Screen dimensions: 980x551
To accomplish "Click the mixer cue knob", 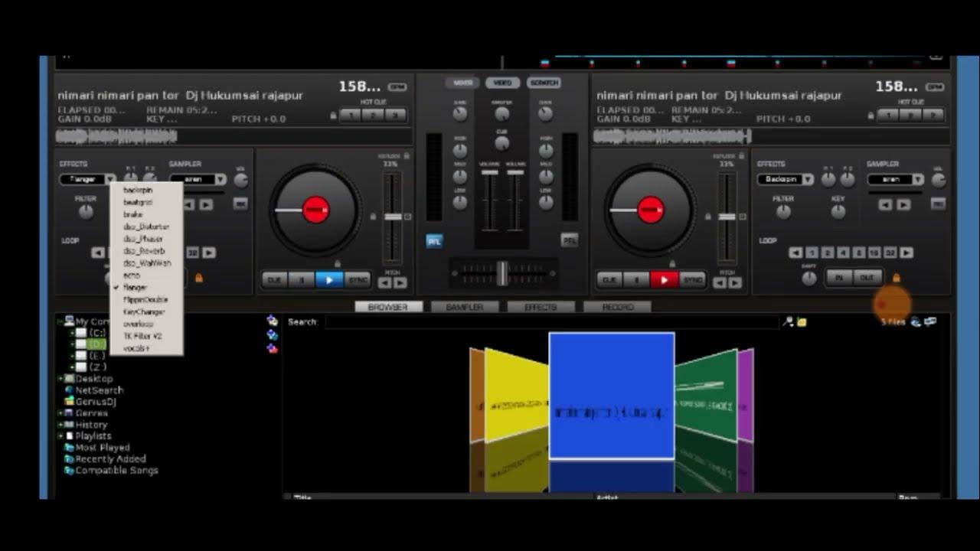I will 502,143.
